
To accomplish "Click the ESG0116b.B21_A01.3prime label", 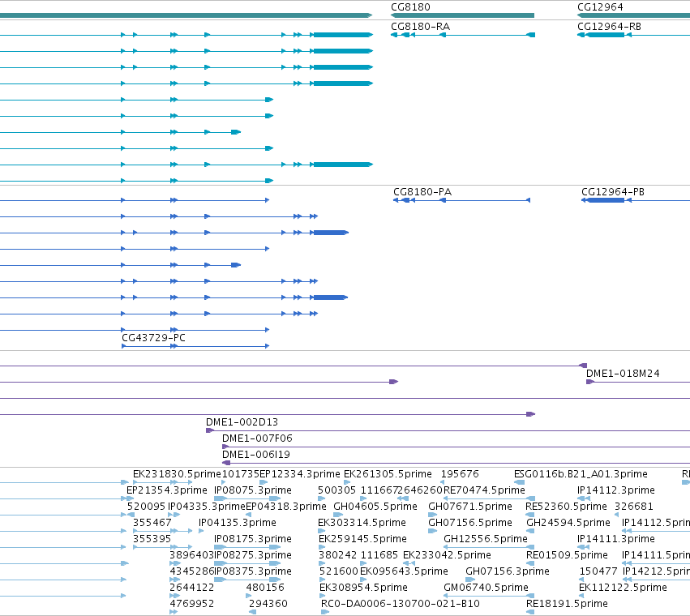I will (x=581, y=474).
